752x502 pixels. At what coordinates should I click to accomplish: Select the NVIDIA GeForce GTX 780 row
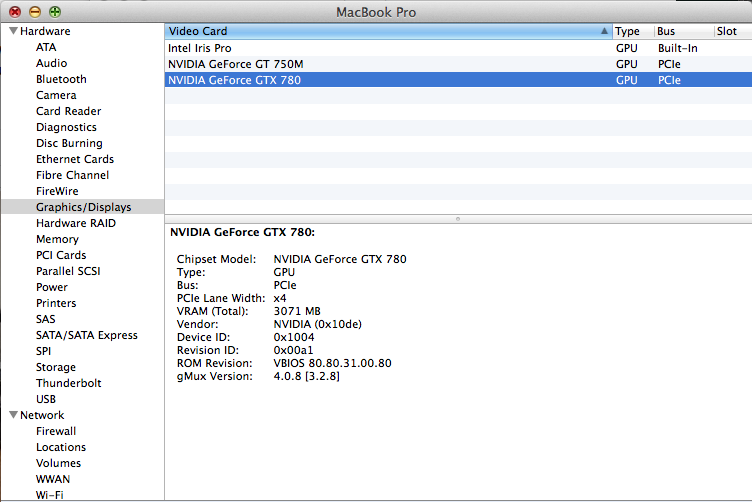tap(458, 80)
